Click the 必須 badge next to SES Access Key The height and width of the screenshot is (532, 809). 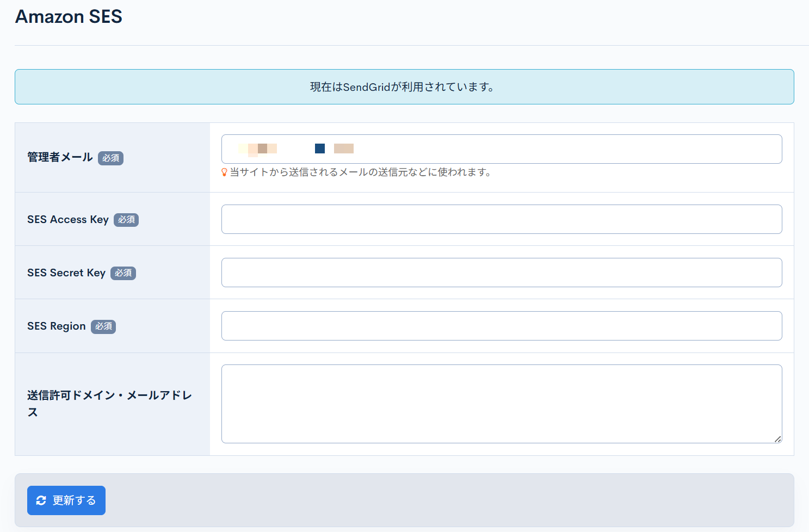click(x=126, y=220)
